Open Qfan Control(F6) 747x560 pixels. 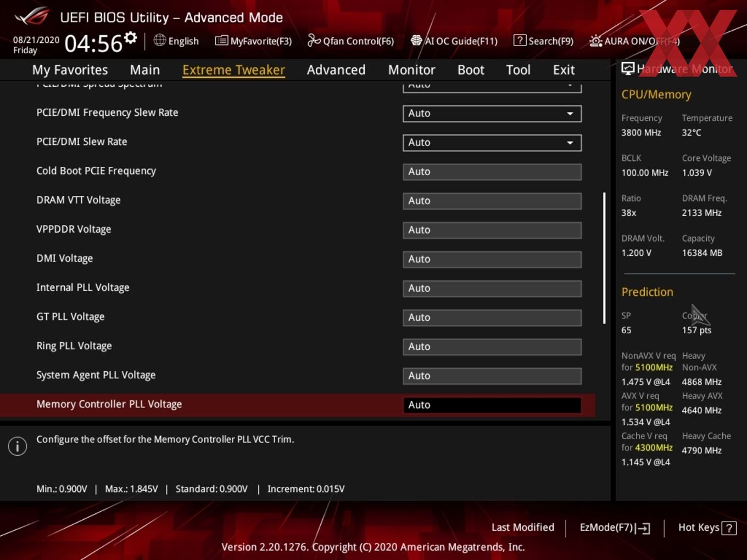coord(350,41)
